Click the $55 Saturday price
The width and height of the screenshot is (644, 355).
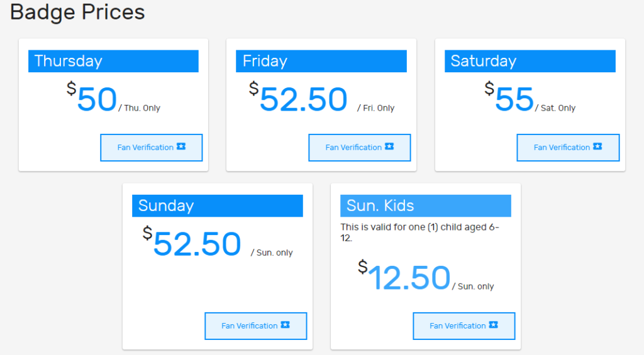509,97
